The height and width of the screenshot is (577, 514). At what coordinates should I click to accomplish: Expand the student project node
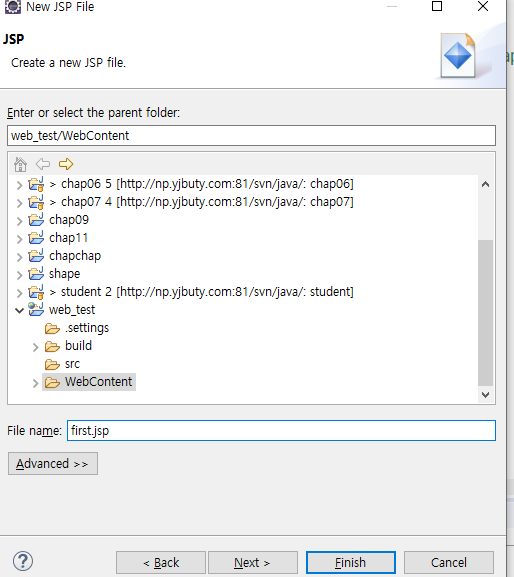point(20,293)
